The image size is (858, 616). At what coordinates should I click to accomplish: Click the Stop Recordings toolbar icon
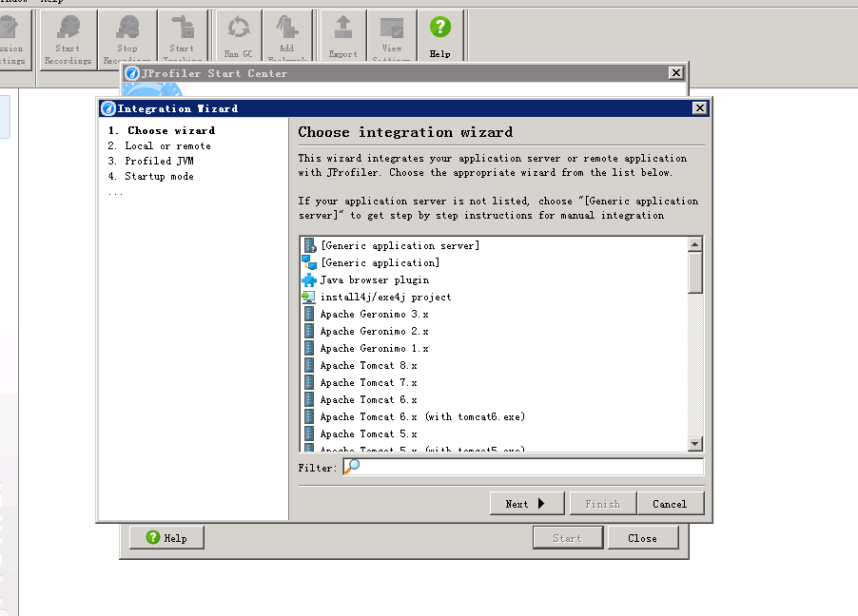[127, 28]
